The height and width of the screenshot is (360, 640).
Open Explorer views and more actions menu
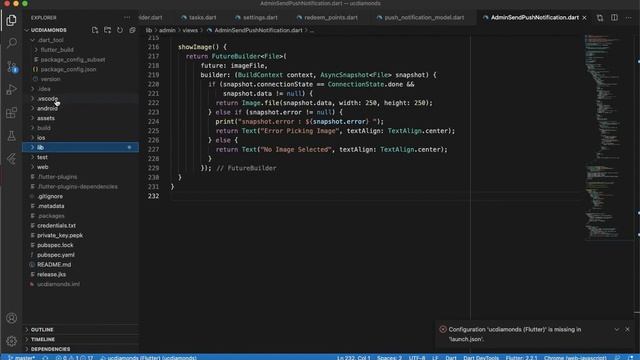[x=127, y=18]
